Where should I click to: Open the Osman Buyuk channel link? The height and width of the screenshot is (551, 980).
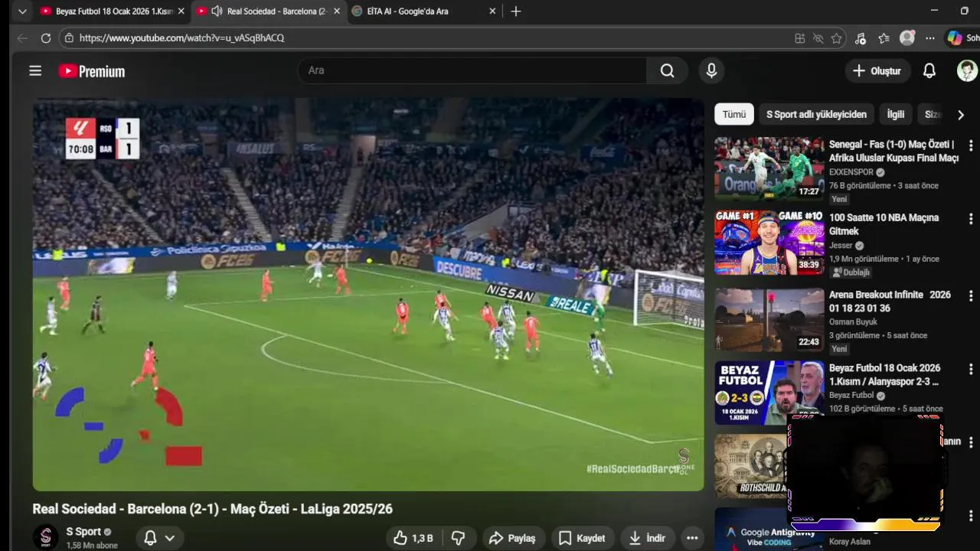tap(853, 322)
